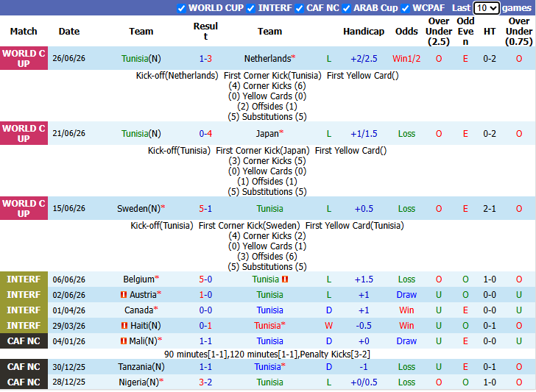Uncheck the CAF NC filter checkbox

tap(299, 8)
